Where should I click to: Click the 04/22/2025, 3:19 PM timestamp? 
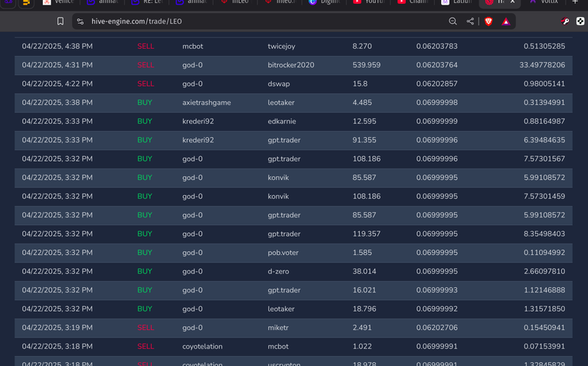pos(57,328)
